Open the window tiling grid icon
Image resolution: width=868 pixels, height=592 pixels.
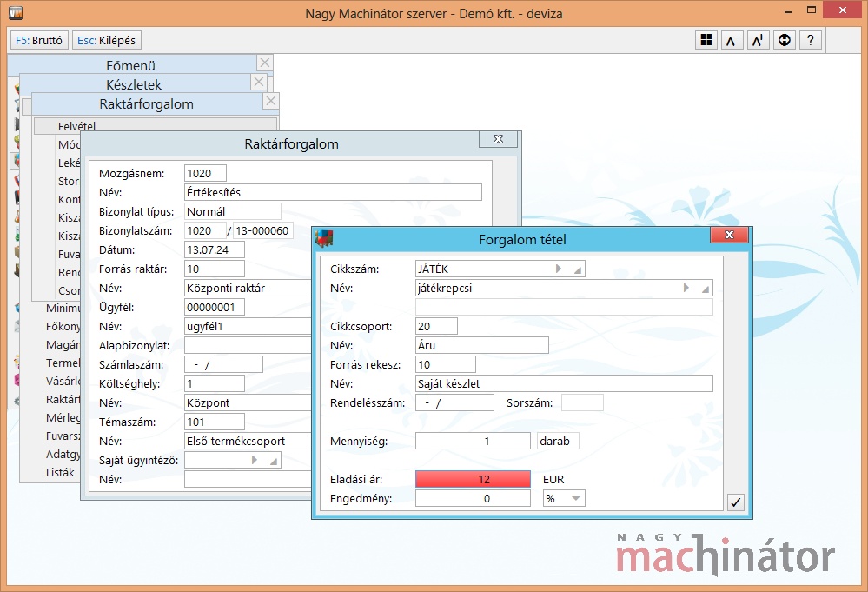(706, 40)
